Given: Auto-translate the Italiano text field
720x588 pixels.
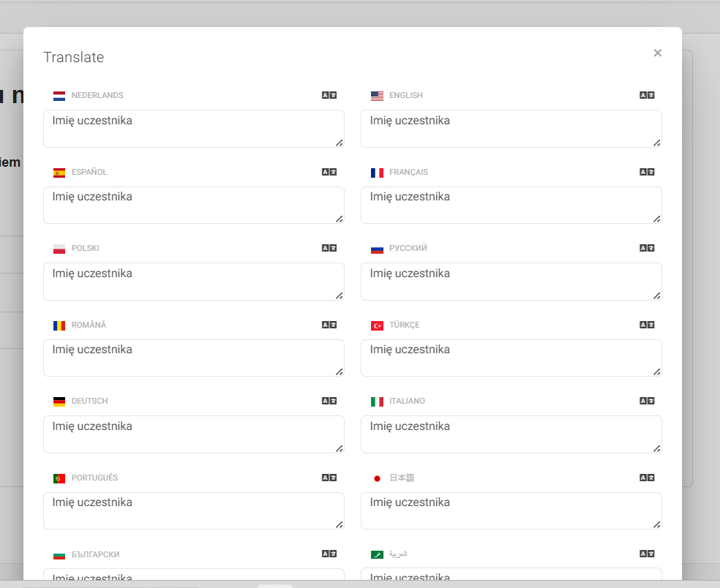Looking at the screenshot, I should (x=647, y=401).
